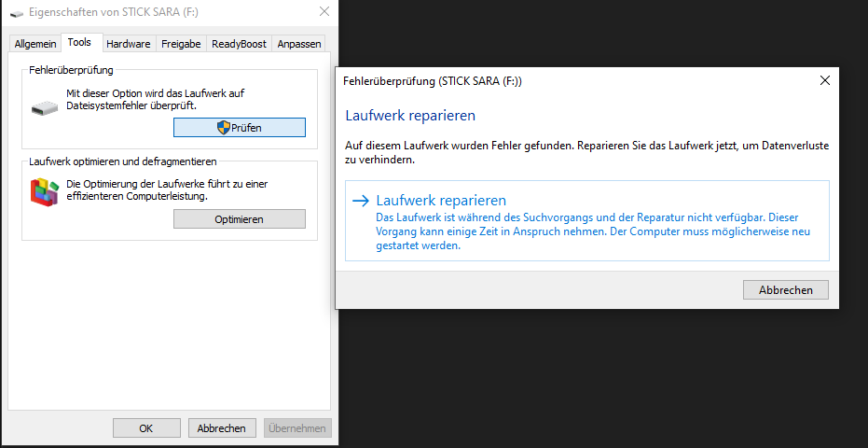Click the 'Fehlerüberprüfung' group label in the Tools tab
The width and height of the screenshot is (868, 448).
pyautogui.click(x=71, y=70)
